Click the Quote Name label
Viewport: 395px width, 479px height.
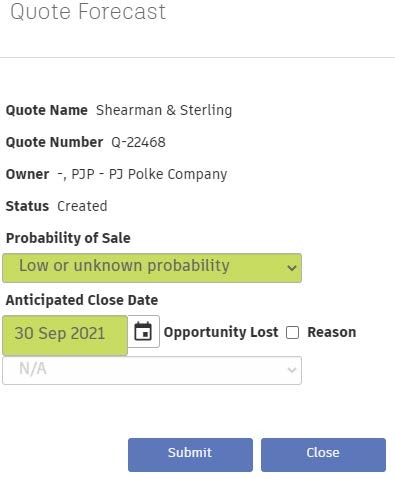47,110
